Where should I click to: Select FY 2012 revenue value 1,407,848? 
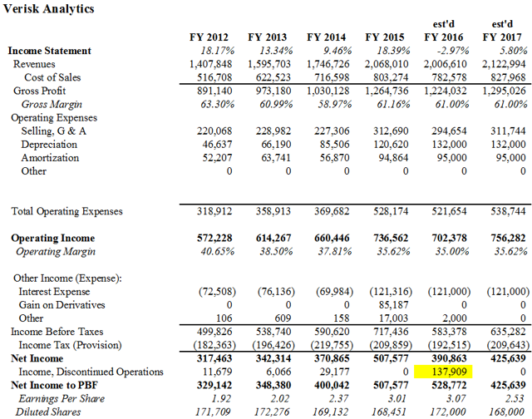pyautogui.click(x=210, y=64)
